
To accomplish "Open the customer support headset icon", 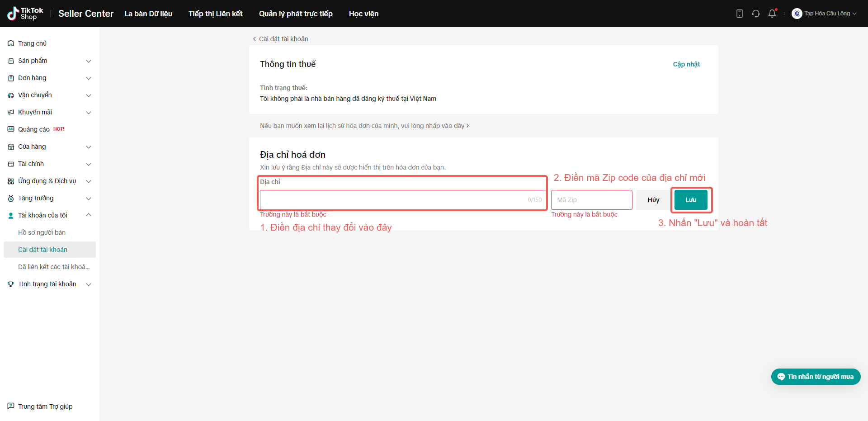I will click(x=756, y=14).
